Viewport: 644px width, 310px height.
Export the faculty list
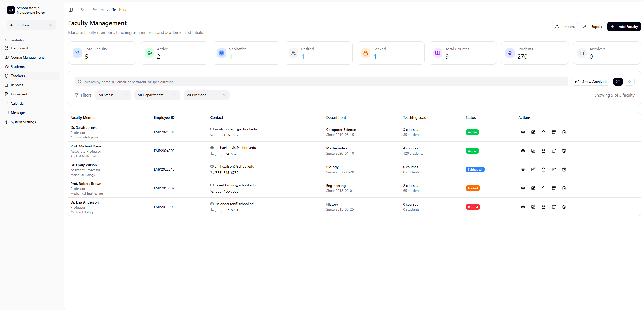click(x=592, y=26)
